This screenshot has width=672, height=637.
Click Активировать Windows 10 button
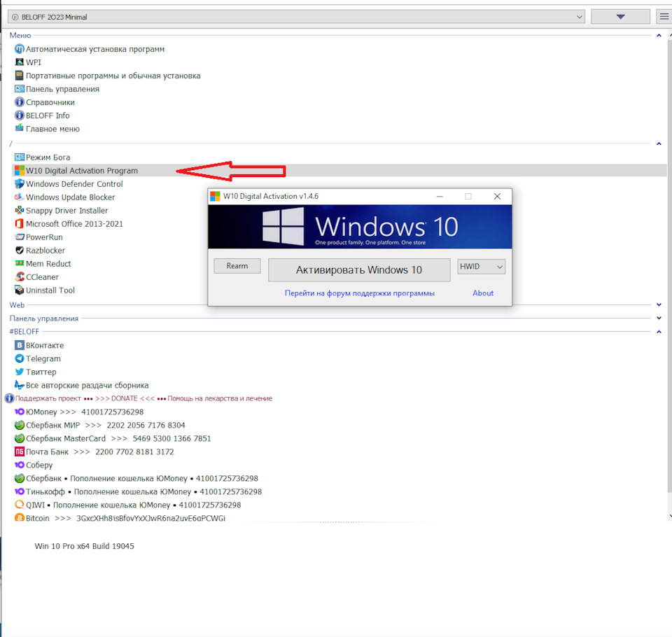pyautogui.click(x=359, y=270)
